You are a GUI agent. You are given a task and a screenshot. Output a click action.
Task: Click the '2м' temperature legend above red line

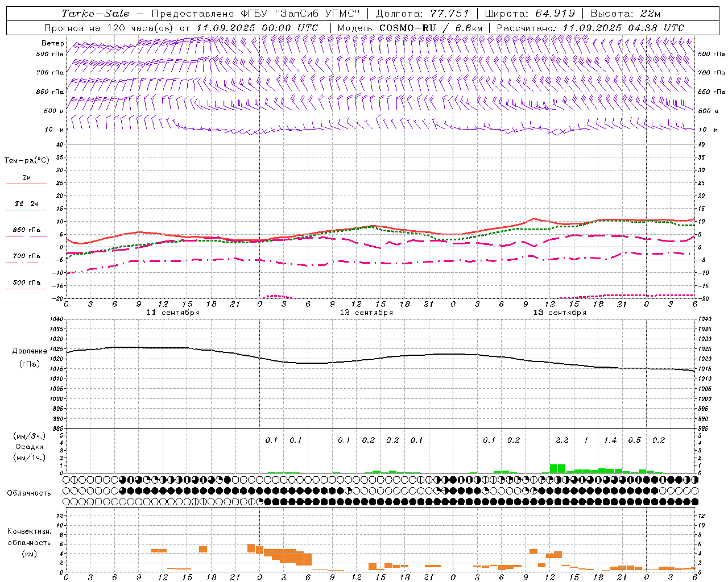pos(27,178)
